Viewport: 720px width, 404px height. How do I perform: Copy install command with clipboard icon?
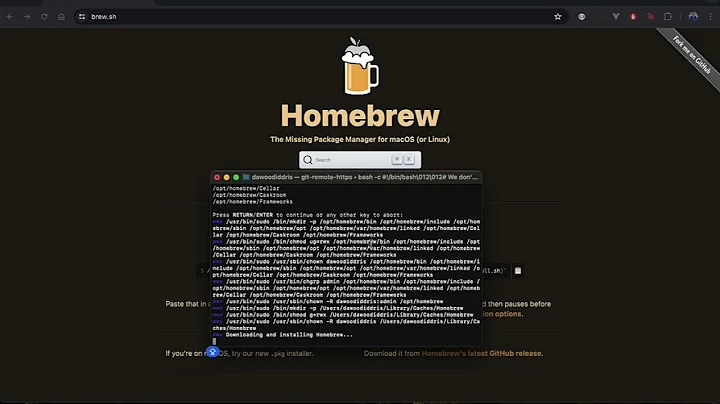pos(518,270)
